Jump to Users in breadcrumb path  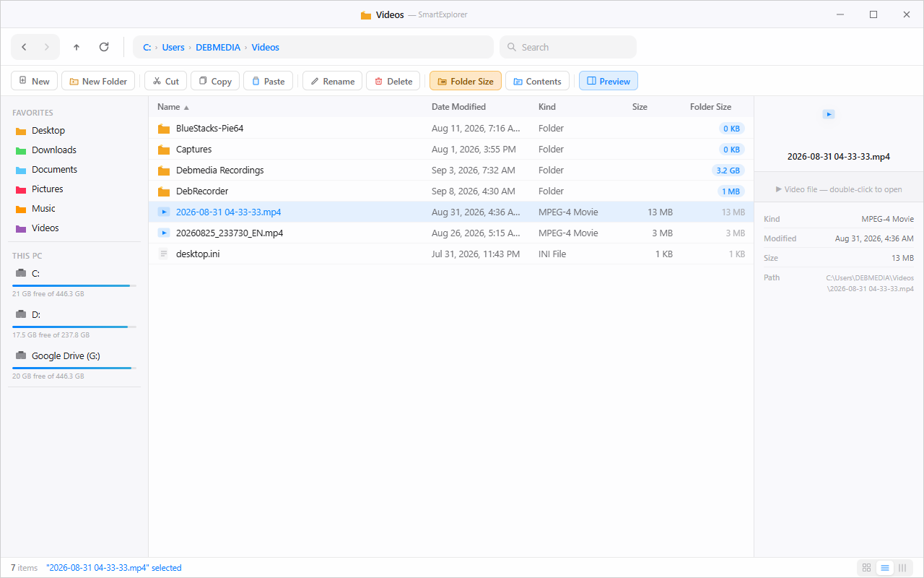pyautogui.click(x=173, y=48)
